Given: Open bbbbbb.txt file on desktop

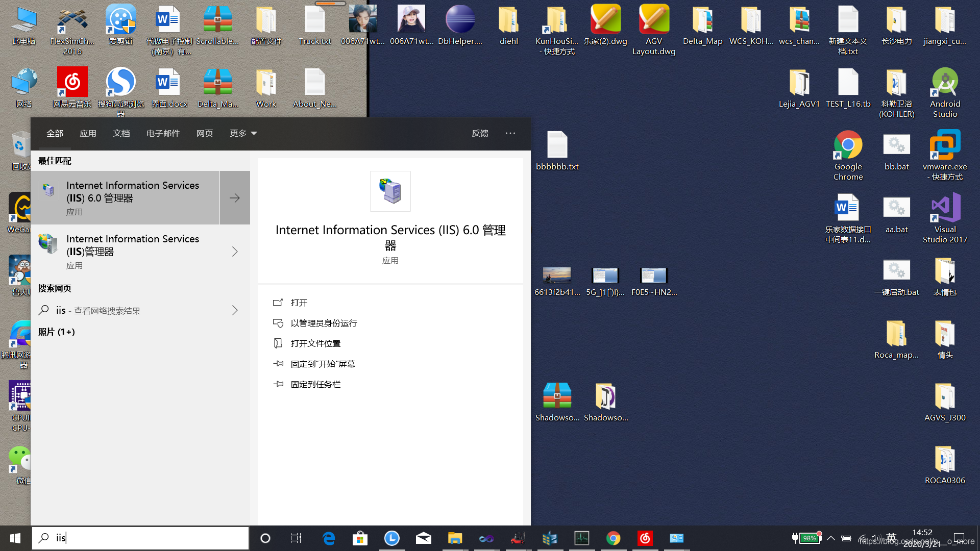Looking at the screenshot, I should (x=557, y=151).
